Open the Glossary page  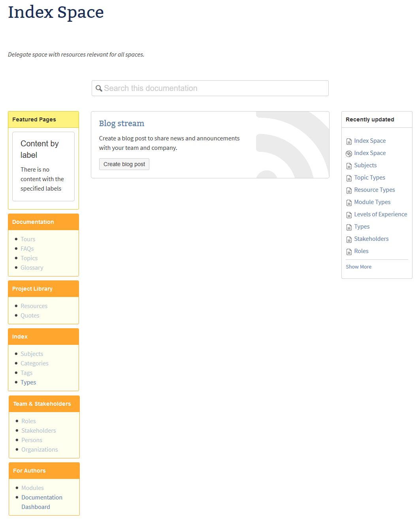32,267
